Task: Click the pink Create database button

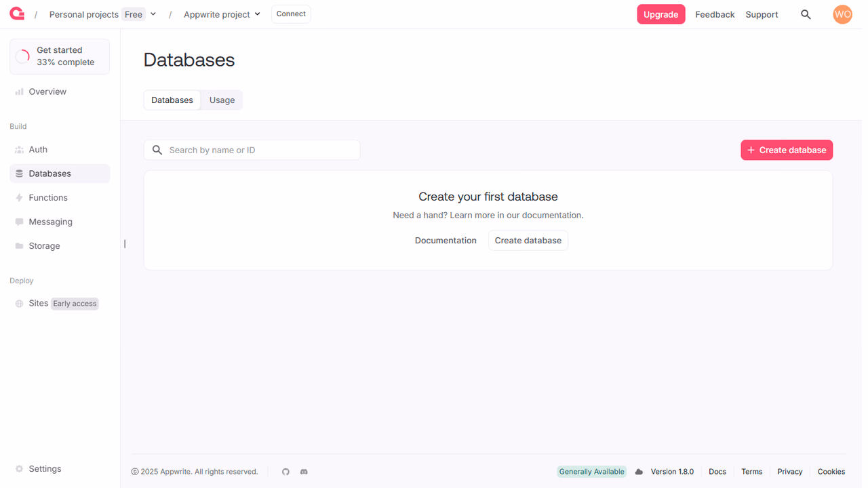Action: (x=787, y=150)
